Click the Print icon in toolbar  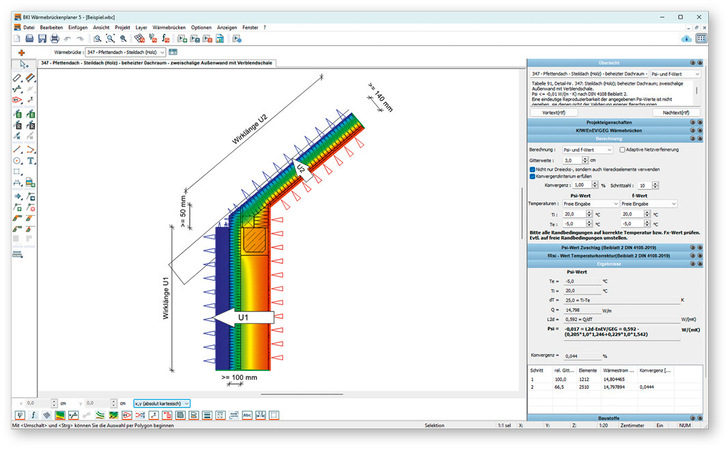[x=54, y=38]
